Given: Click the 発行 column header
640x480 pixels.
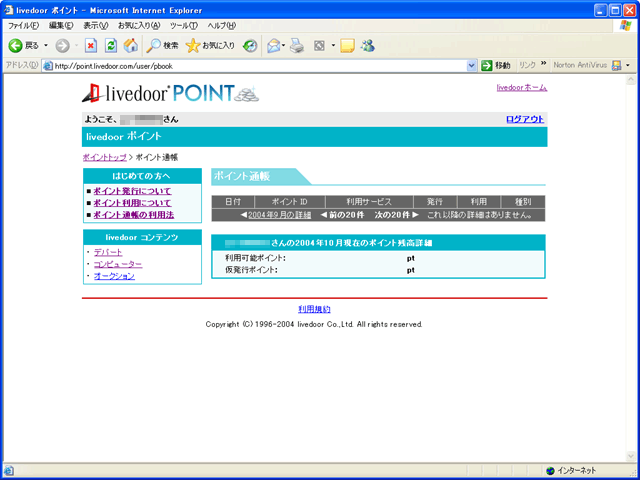Looking at the screenshot, I should (x=435, y=202).
